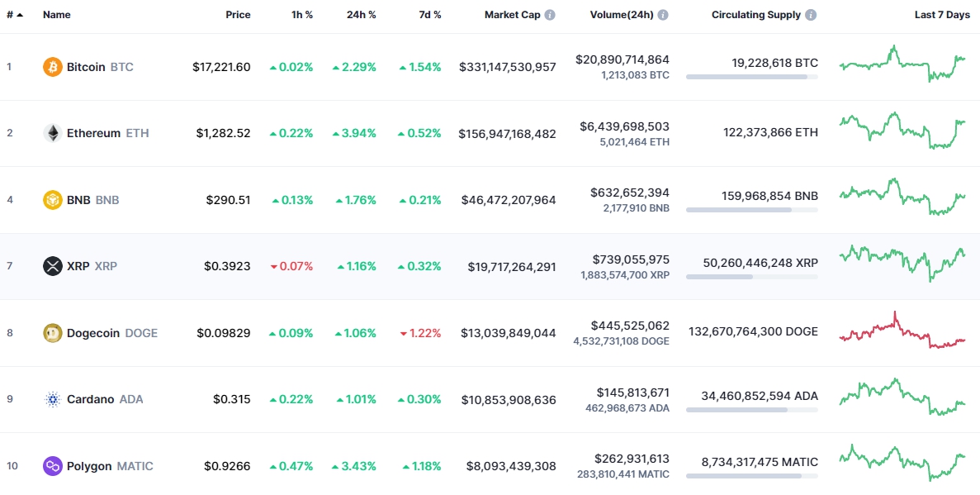This screenshot has width=980, height=495.
Task: Click Ethereum volume $6,439,698,503
Action: click(x=624, y=126)
